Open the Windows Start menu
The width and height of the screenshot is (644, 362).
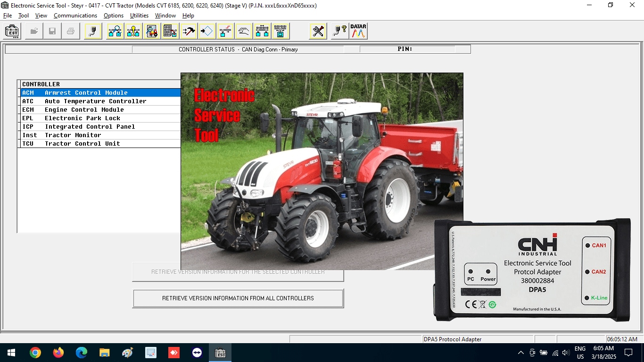(11, 353)
